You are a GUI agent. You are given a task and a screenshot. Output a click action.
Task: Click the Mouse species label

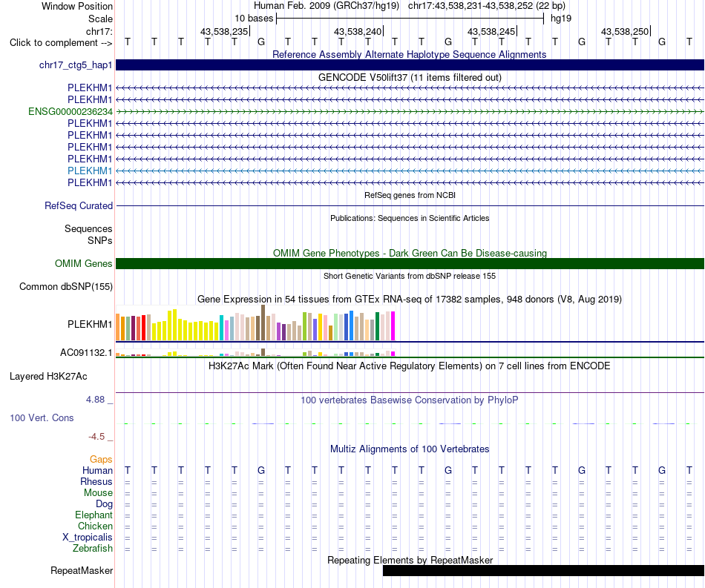click(98, 493)
